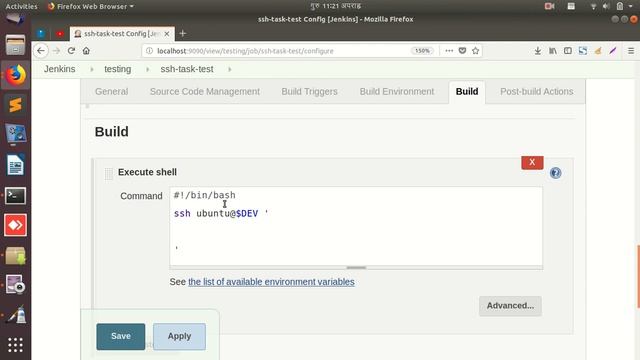The height and width of the screenshot is (360, 640).
Task: Open the red AnyDesk dock icon
Action: 16,225
